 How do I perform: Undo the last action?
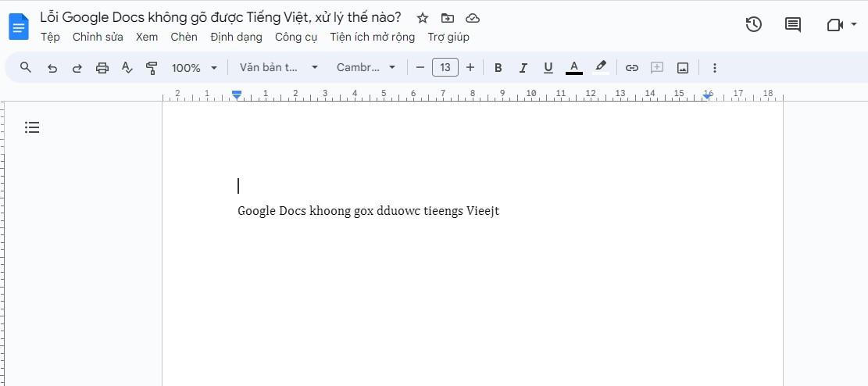click(x=52, y=68)
